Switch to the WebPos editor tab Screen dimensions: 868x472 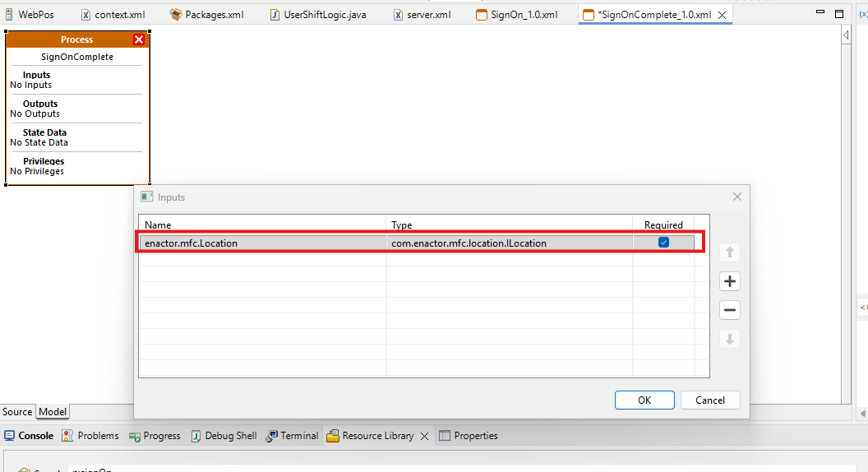[x=30, y=15]
